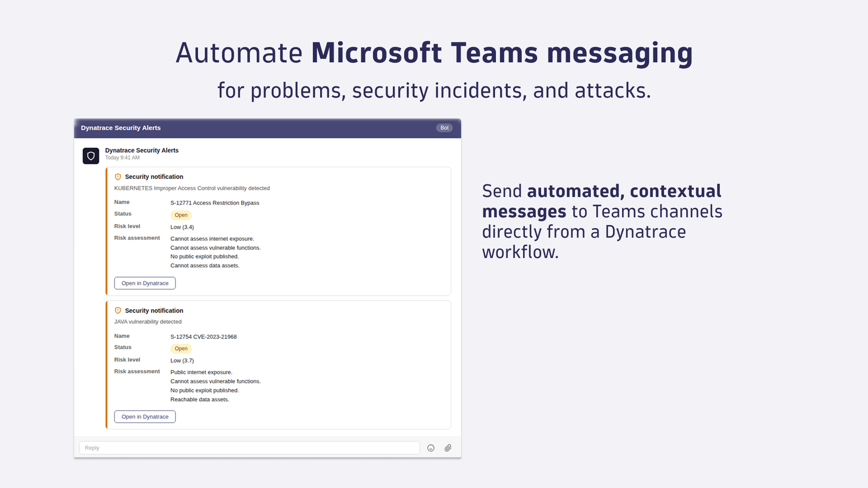Click 'Reachable data assets.' line

200,399
